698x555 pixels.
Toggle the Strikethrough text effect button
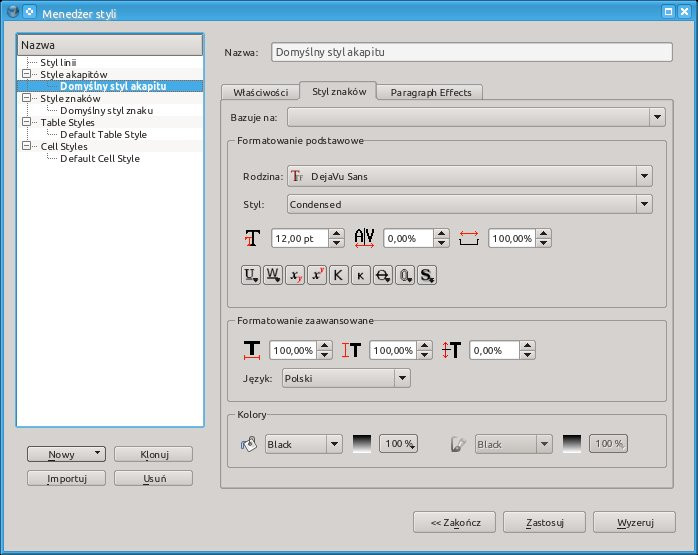tap(383, 275)
